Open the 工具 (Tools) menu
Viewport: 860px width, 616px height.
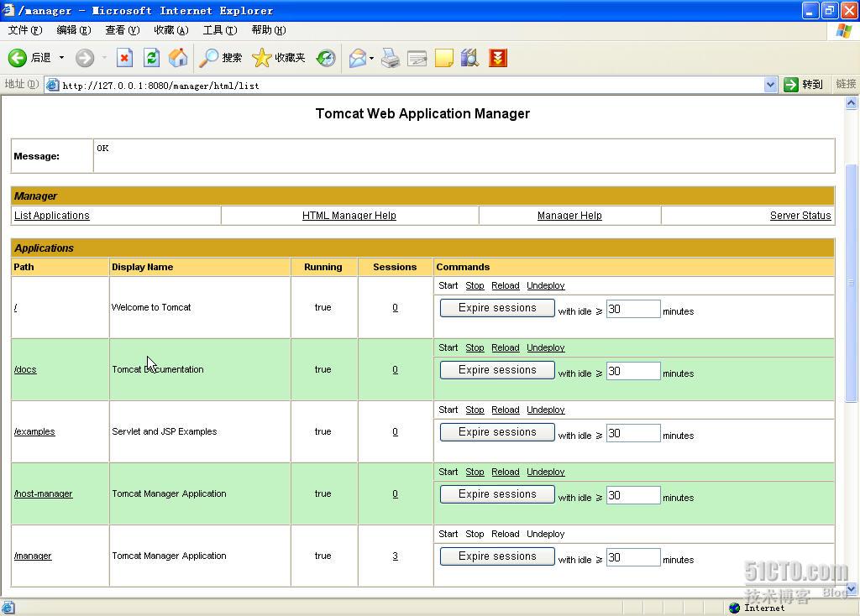[x=220, y=30]
